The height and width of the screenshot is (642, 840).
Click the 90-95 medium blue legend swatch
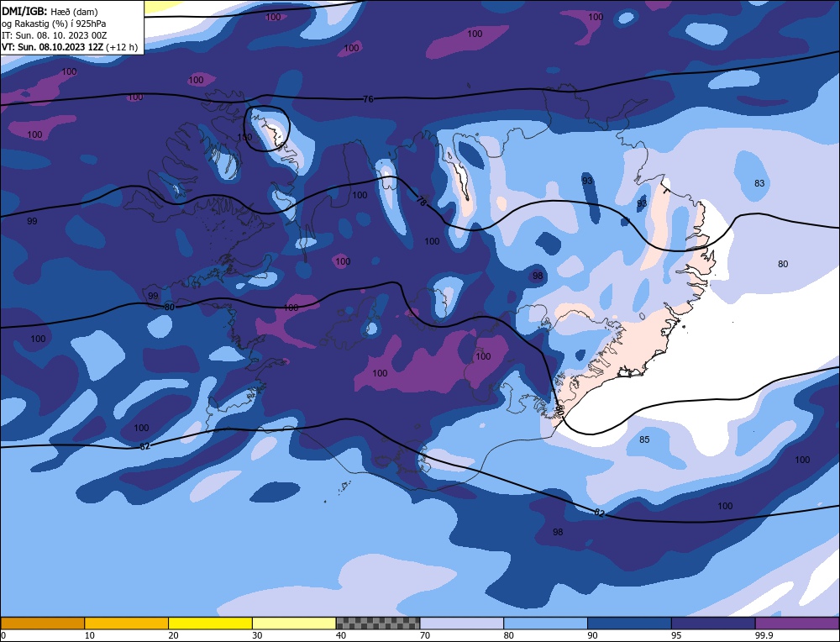coord(629,623)
